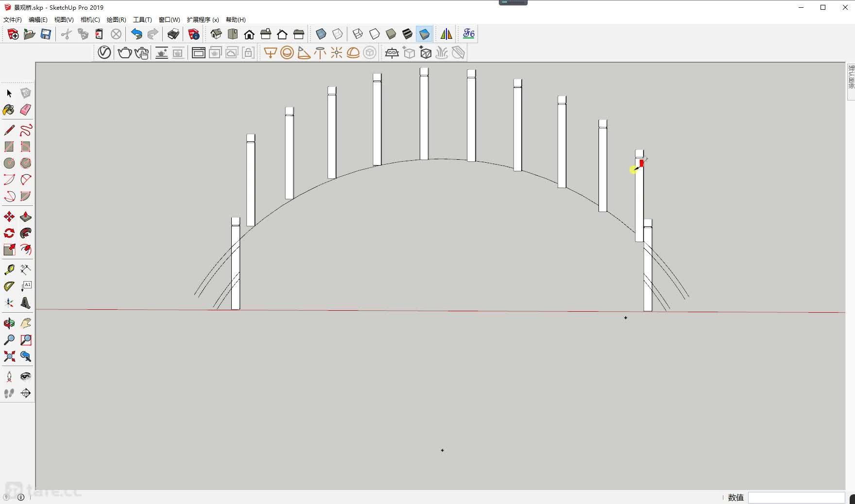This screenshot has width=855, height=504.
Task: Print the model
Action: click(173, 34)
